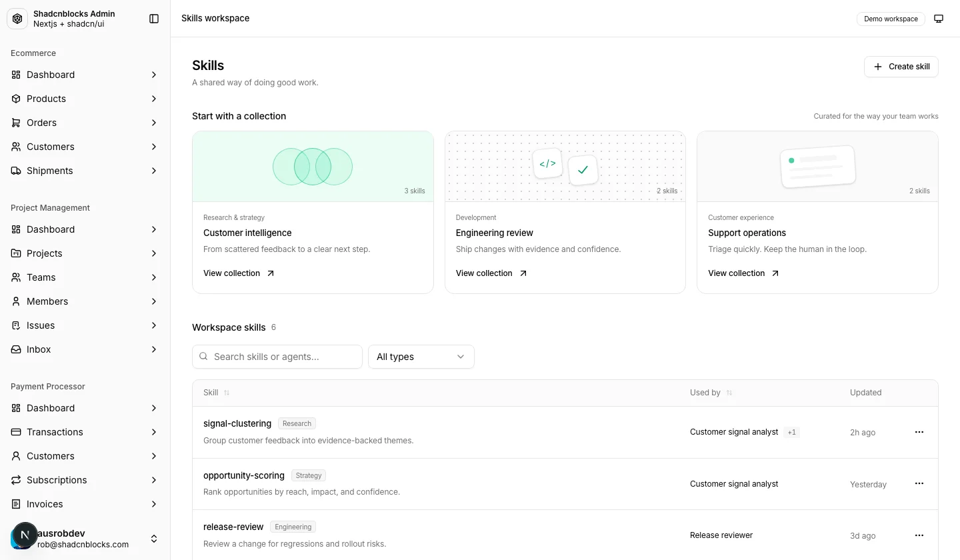Expand the Payment Processor Dashboard chevron
The height and width of the screenshot is (560, 960).
pyautogui.click(x=154, y=408)
